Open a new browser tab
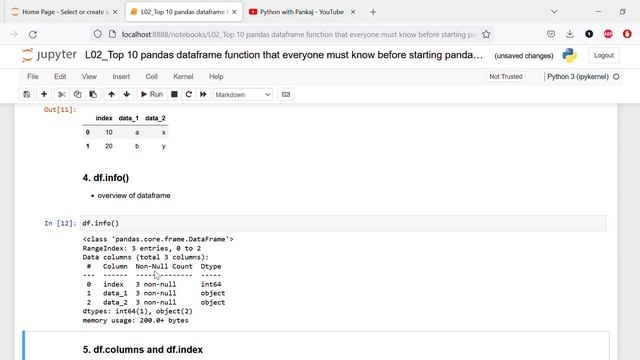The image size is (640, 360). tap(373, 12)
